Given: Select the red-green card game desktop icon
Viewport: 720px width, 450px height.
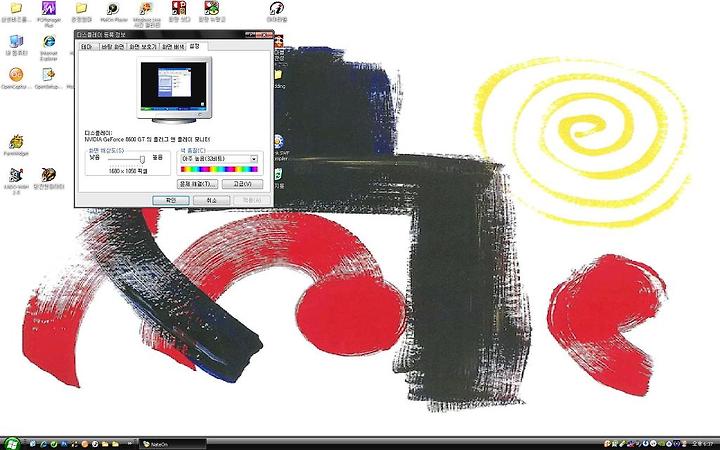Looking at the screenshot, I should click(x=212, y=8).
